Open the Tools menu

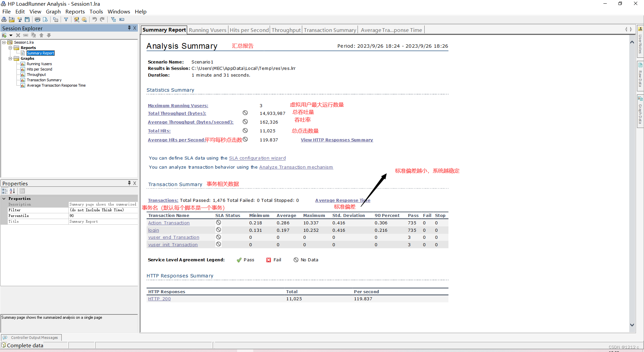[x=96, y=11]
